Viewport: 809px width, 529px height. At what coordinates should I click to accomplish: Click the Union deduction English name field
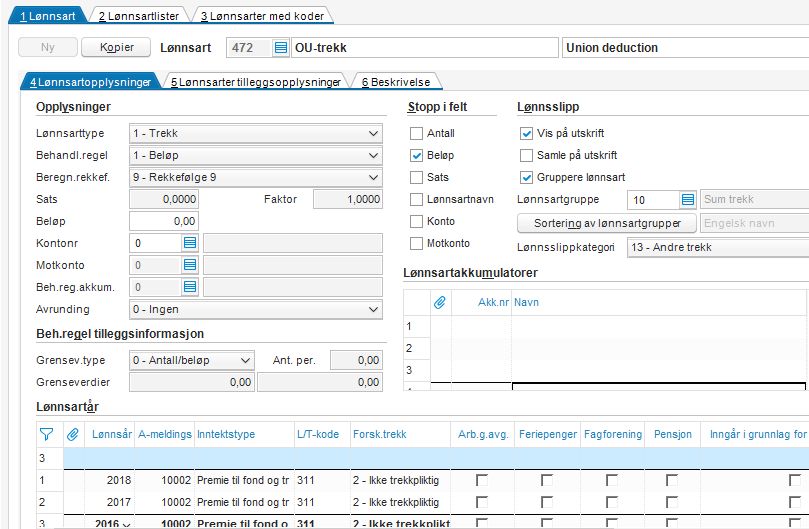pyautogui.click(x=685, y=47)
